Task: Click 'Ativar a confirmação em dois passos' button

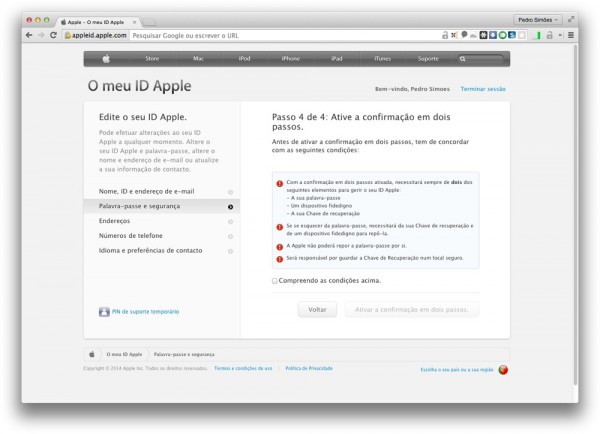Action: pyautogui.click(x=412, y=310)
